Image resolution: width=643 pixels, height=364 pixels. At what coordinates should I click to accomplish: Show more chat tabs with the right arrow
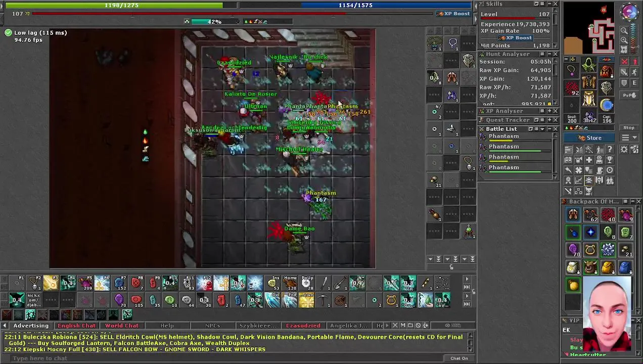tap(387, 325)
